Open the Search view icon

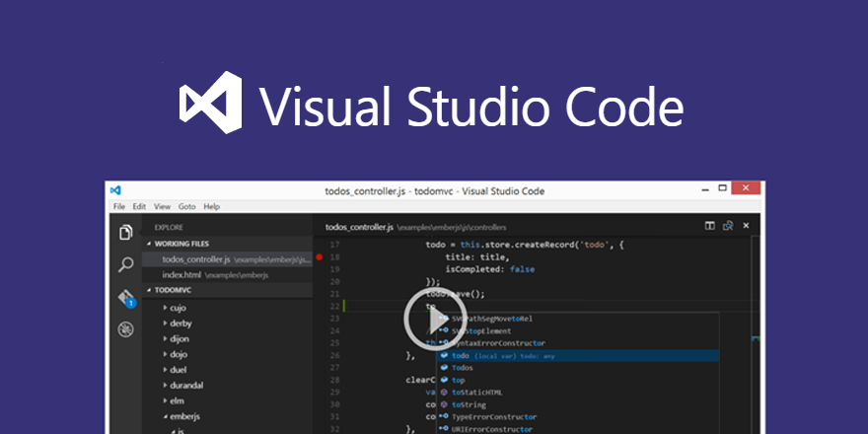[x=125, y=264]
